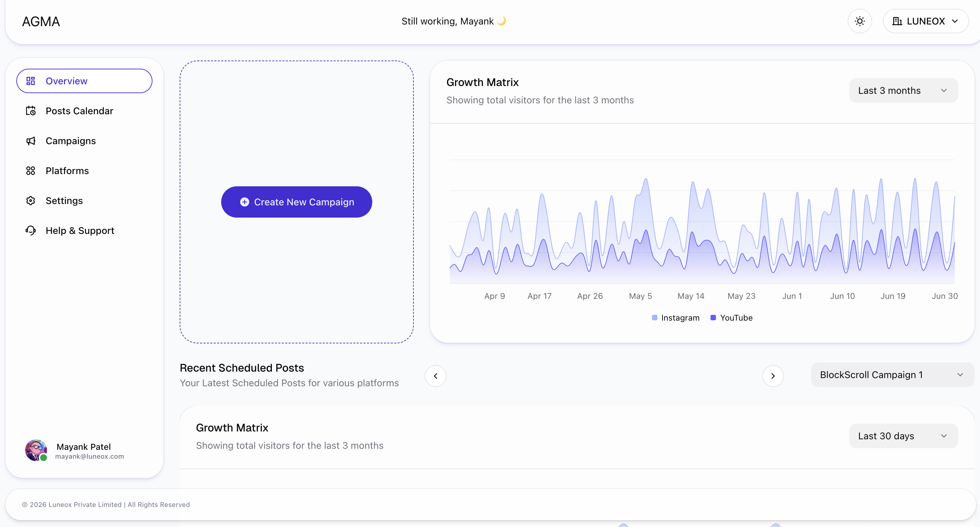Click the copyright Luneox Private Limited footer text
The image size is (980, 527).
(x=106, y=505)
